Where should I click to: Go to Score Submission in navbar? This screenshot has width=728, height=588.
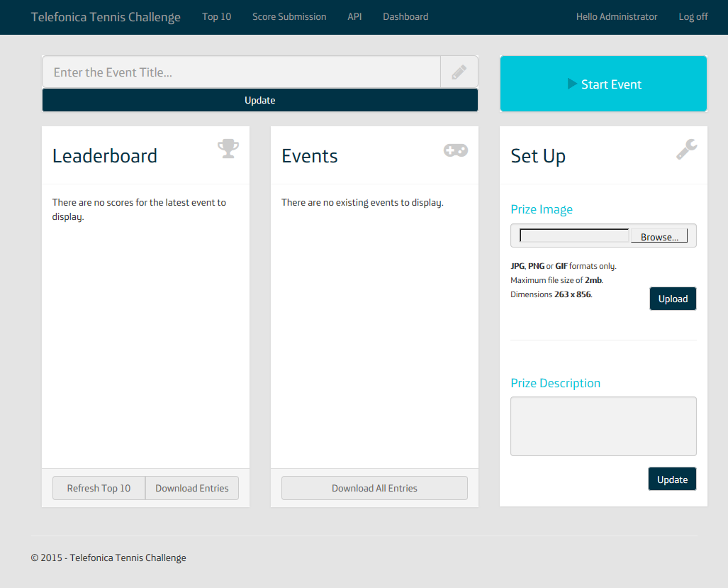tap(289, 16)
